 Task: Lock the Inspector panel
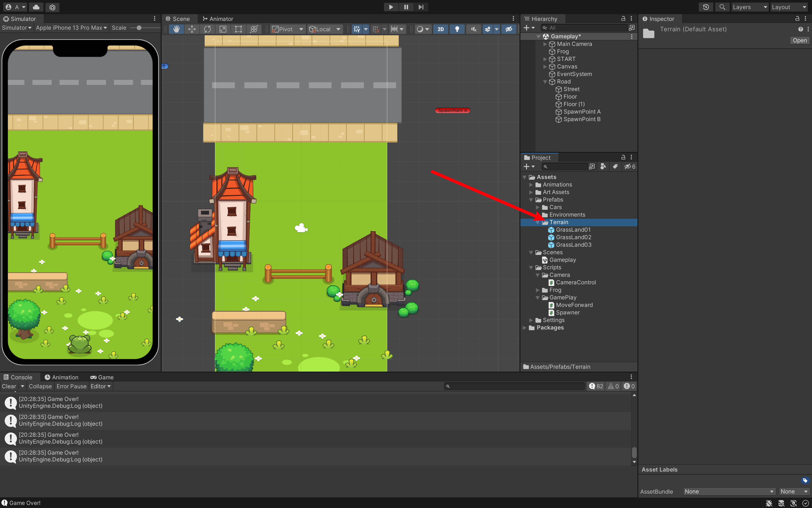click(x=797, y=19)
